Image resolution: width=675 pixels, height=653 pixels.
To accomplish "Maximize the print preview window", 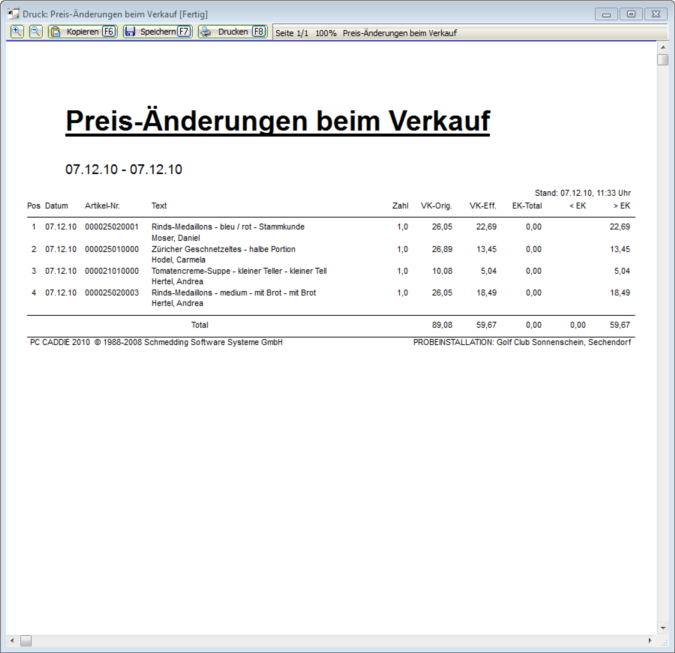I will pos(631,14).
